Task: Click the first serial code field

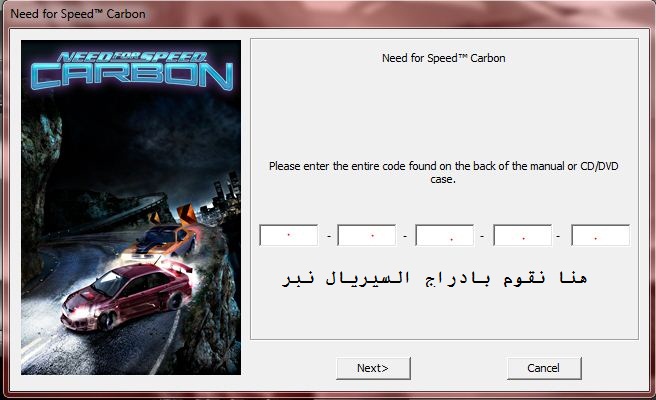Action: [x=289, y=235]
